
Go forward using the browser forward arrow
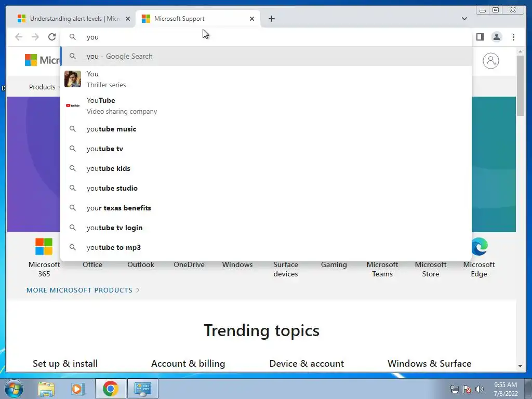[x=35, y=37]
